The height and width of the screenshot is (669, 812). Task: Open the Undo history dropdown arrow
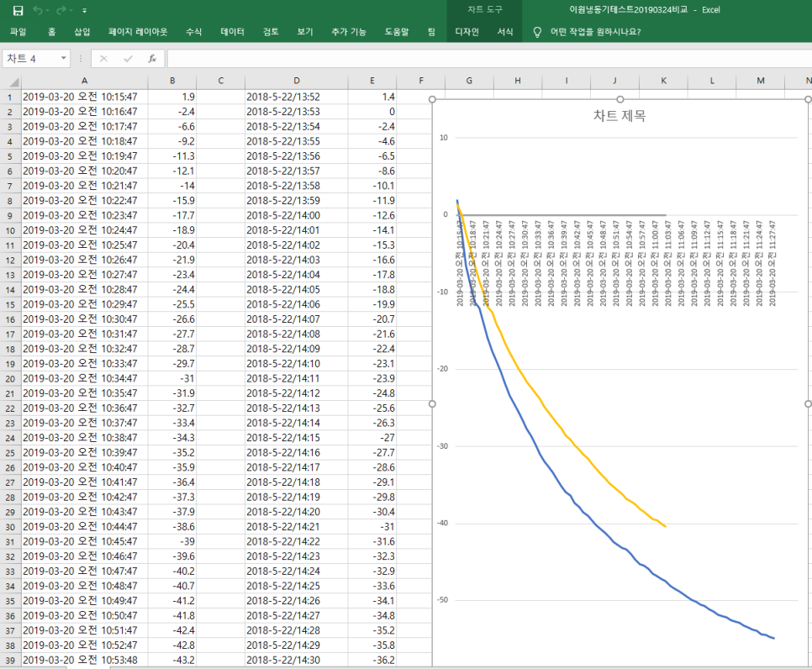click(47, 11)
